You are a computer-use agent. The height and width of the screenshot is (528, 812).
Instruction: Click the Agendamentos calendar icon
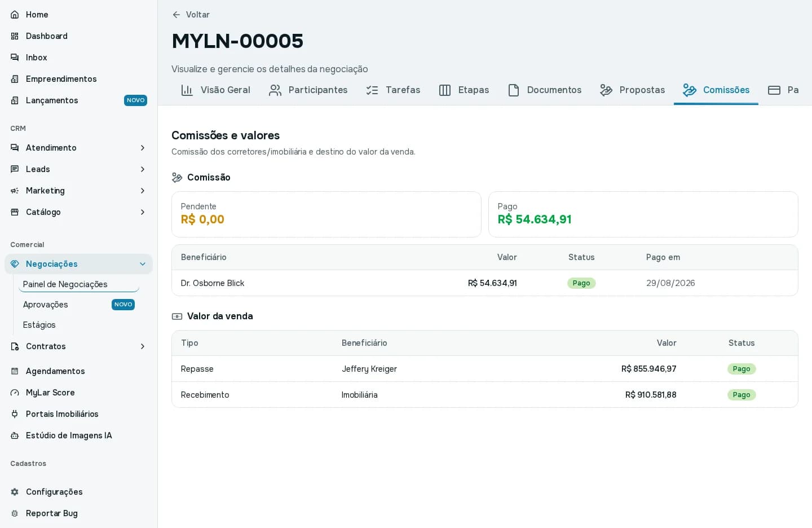tap(15, 371)
